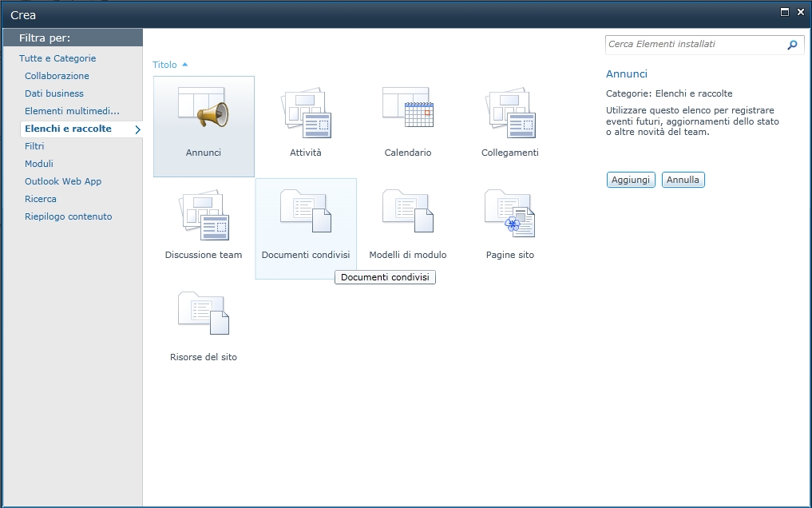812x508 pixels.
Task: Choose the Documenti condivisi library icon
Action: pos(306,211)
